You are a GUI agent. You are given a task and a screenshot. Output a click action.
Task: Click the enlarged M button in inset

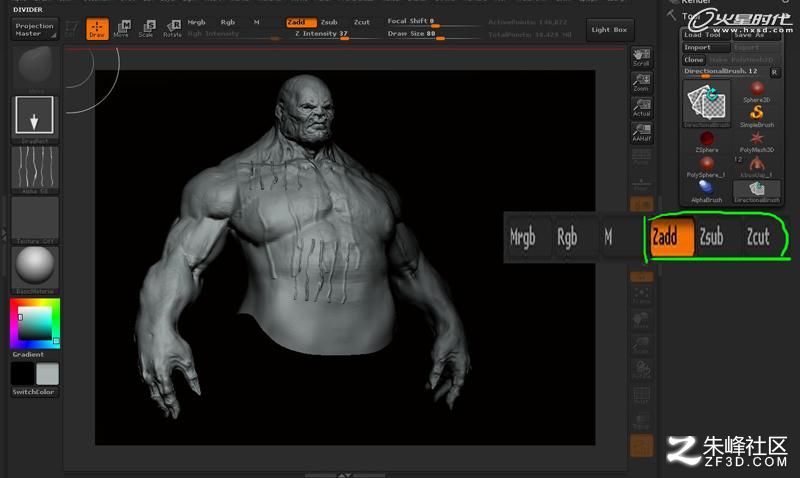[x=608, y=237]
